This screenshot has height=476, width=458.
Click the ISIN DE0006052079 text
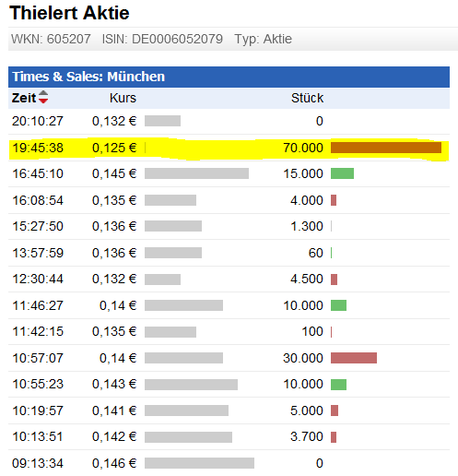(162, 39)
